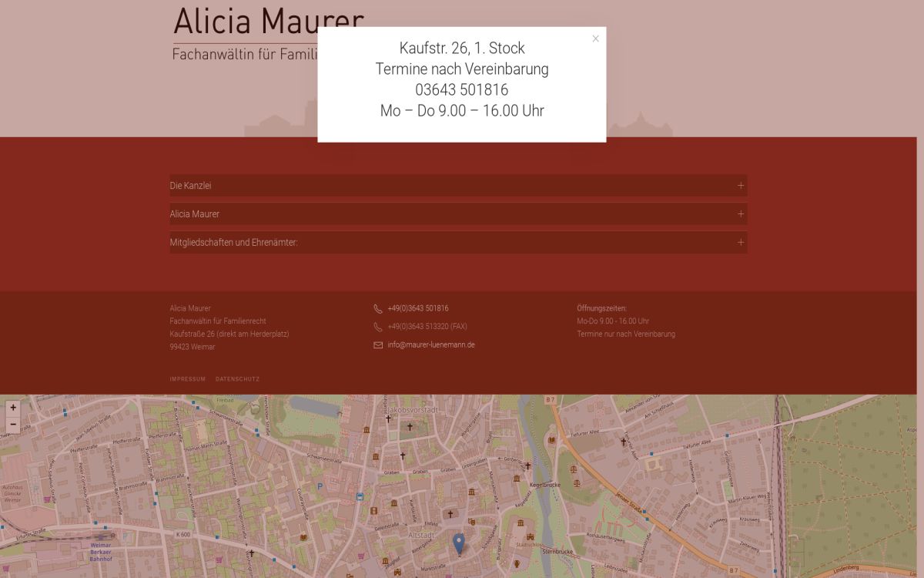Expand the "Alicia Maurer" accordion row

pos(195,214)
